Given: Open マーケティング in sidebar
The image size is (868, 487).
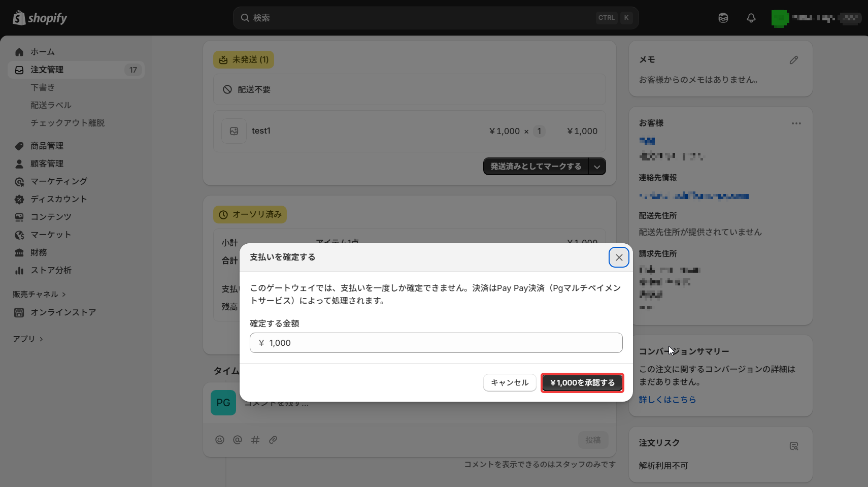Looking at the screenshot, I should tap(59, 181).
